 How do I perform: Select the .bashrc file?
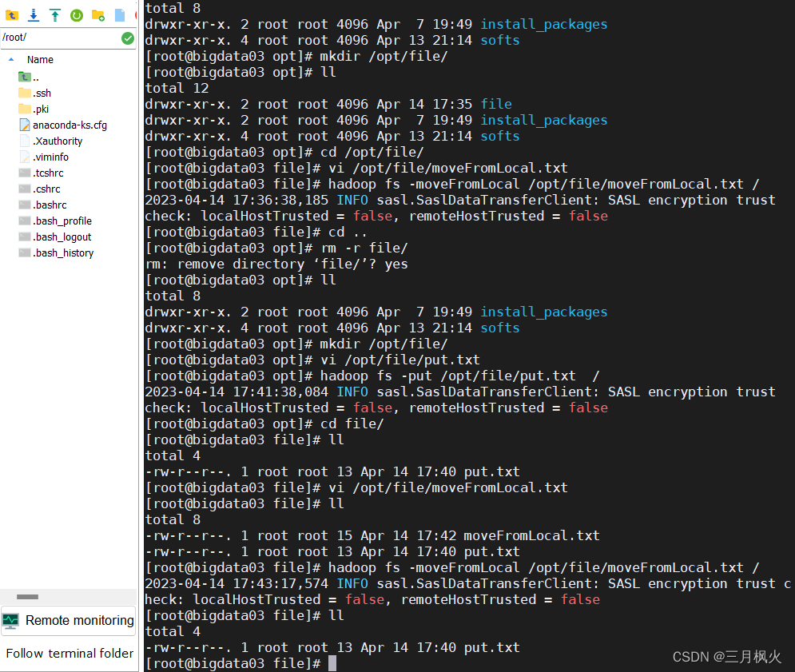tap(42, 205)
